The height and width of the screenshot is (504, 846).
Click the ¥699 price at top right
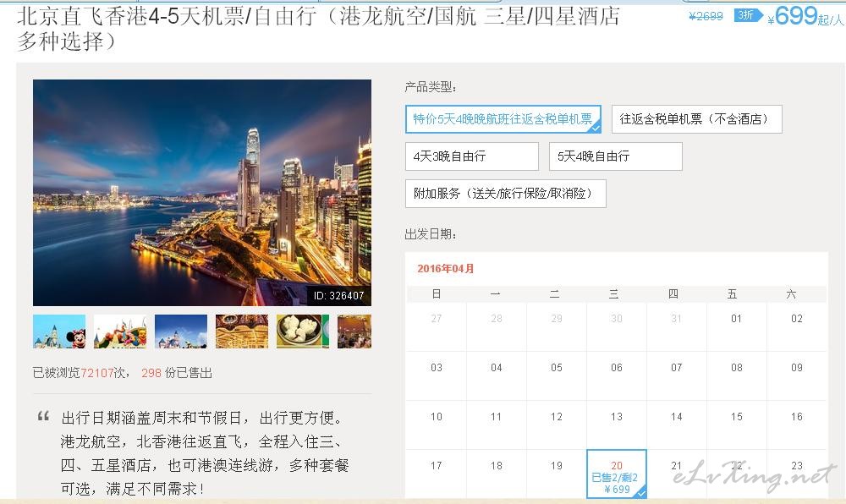click(x=796, y=16)
